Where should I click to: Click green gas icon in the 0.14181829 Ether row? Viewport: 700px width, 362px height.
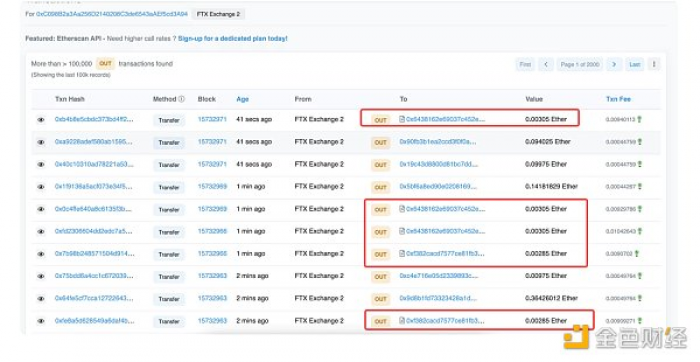click(x=639, y=186)
